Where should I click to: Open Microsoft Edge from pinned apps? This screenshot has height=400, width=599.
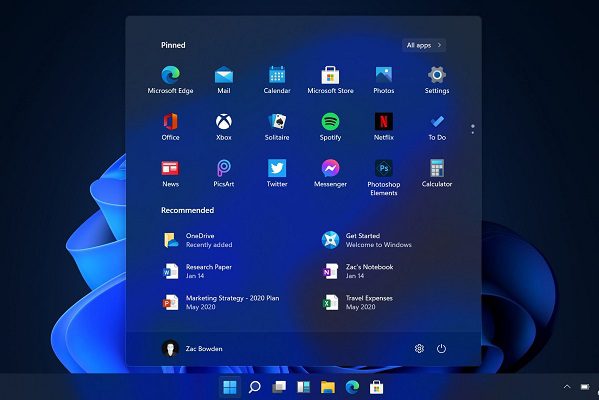pyautogui.click(x=170, y=79)
